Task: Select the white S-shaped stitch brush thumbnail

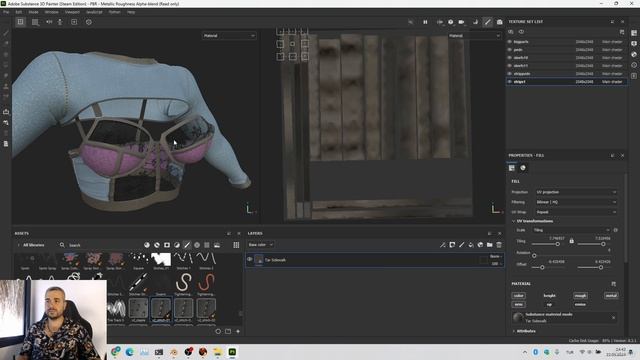Action: point(184,282)
